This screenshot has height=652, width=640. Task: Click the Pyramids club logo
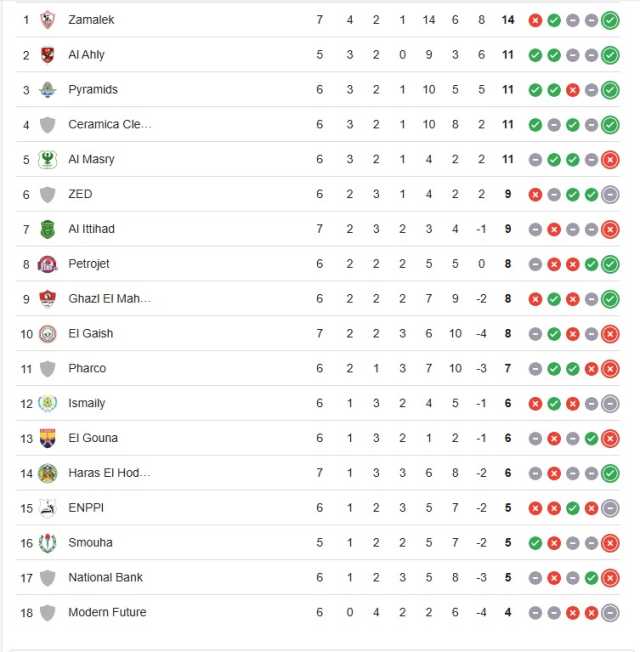pos(47,89)
